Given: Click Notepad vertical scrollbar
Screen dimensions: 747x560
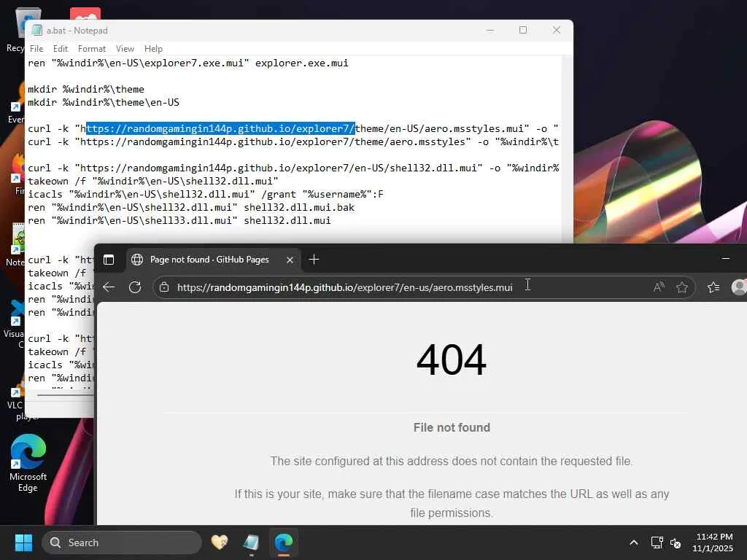Looking at the screenshot, I should 567,149.
